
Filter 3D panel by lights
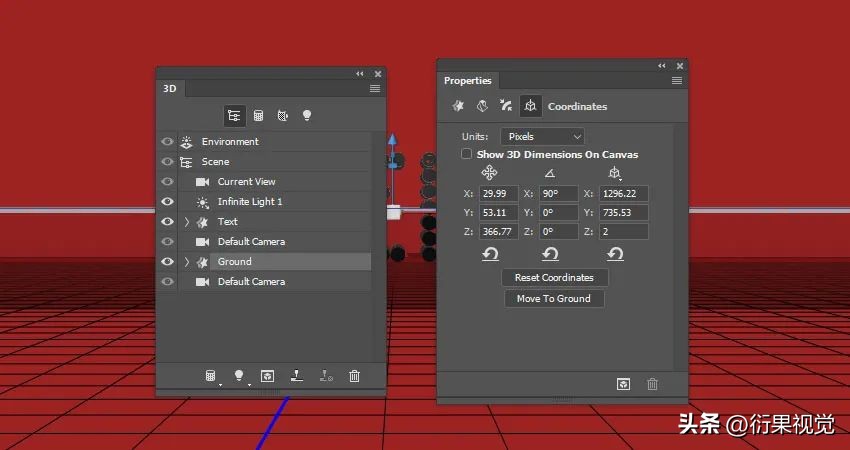coord(307,116)
